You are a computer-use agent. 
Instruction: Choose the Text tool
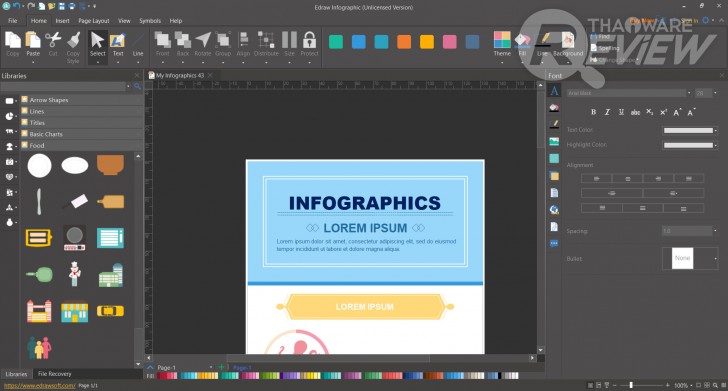[118, 44]
